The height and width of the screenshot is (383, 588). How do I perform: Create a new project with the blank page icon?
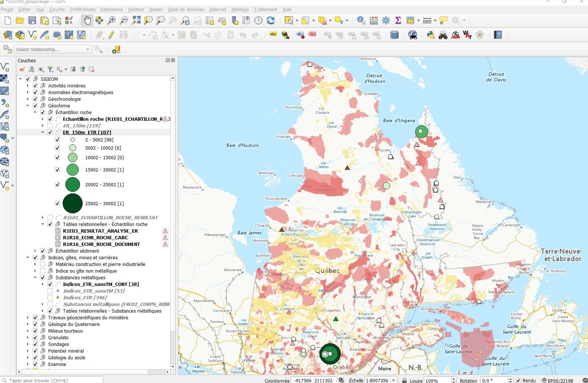(x=8, y=20)
